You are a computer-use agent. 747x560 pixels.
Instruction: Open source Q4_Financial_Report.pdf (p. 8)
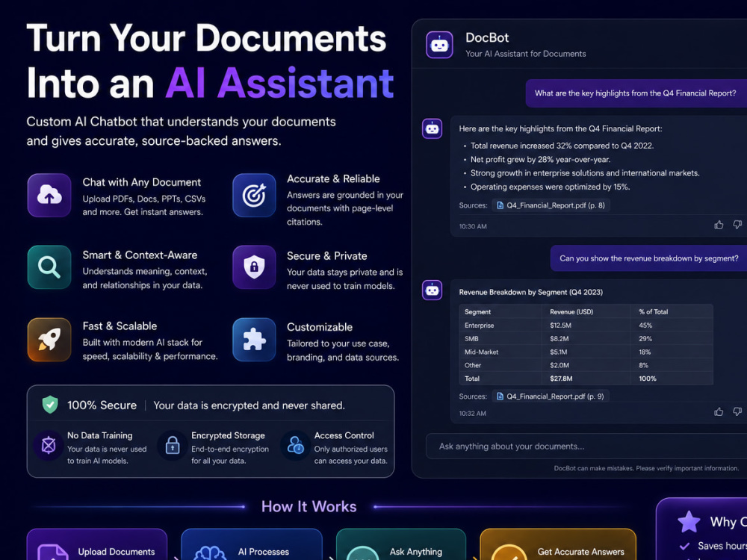551,205
